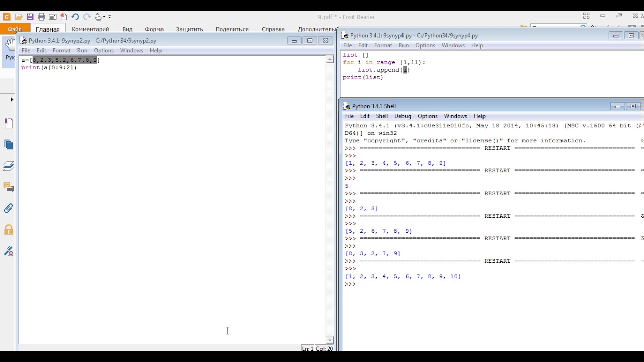
Task: Open File menu in 9synyp4.py window
Action: (x=347, y=45)
